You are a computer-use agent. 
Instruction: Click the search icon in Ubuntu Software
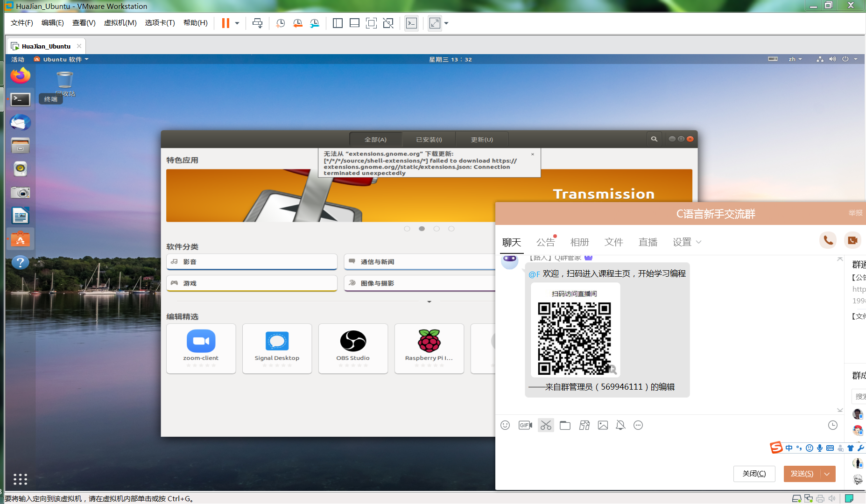pyautogui.click(x=654, y=139)
